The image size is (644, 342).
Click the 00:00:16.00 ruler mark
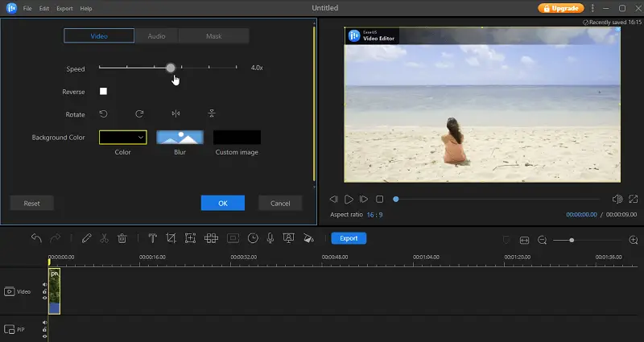point(152,257)
